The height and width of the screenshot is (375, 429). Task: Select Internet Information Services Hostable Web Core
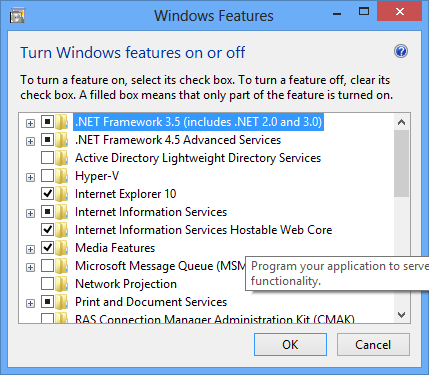pyautogui.click(x=204, y=230)
